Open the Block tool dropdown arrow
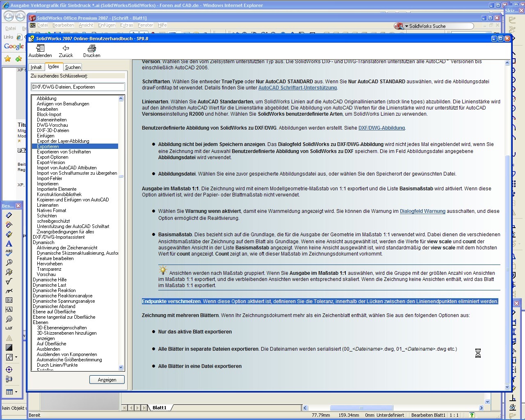The image size is (525, 420). point(16,357)
